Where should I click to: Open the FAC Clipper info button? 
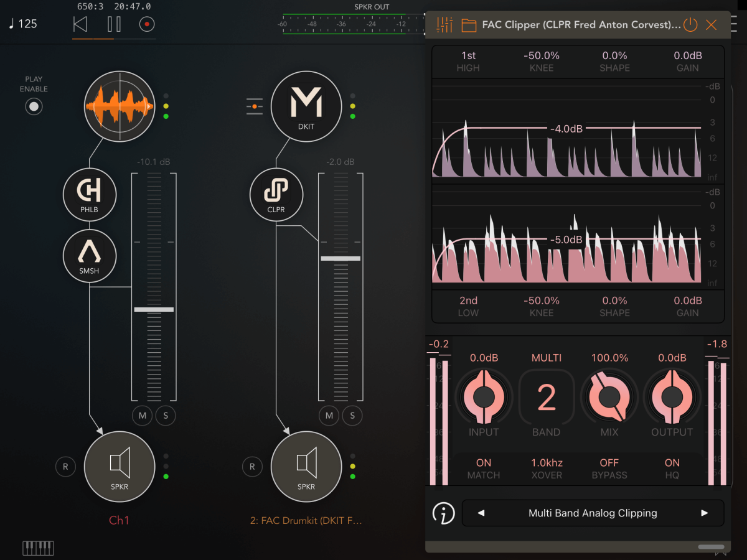443,513
